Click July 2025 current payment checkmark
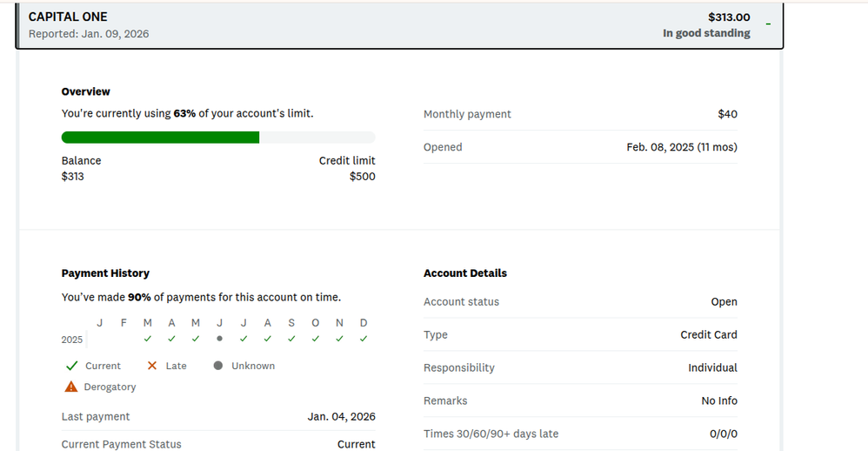 click(244, 339)
